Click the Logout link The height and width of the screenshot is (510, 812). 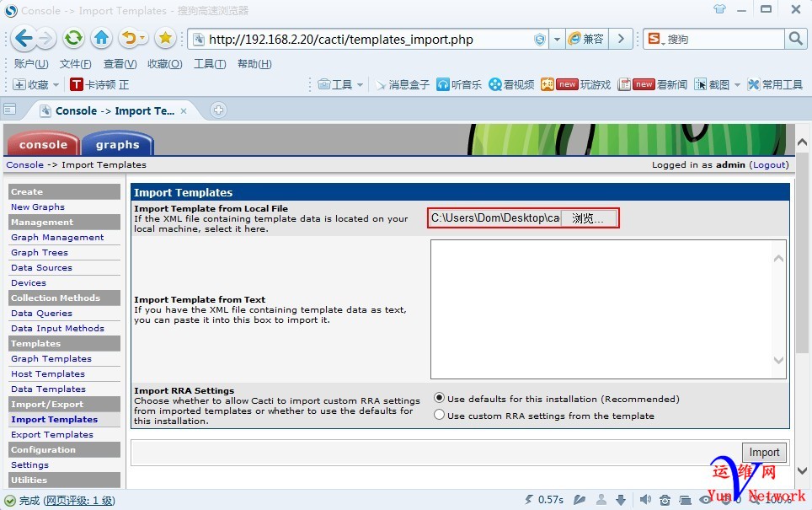pos(768,165)
